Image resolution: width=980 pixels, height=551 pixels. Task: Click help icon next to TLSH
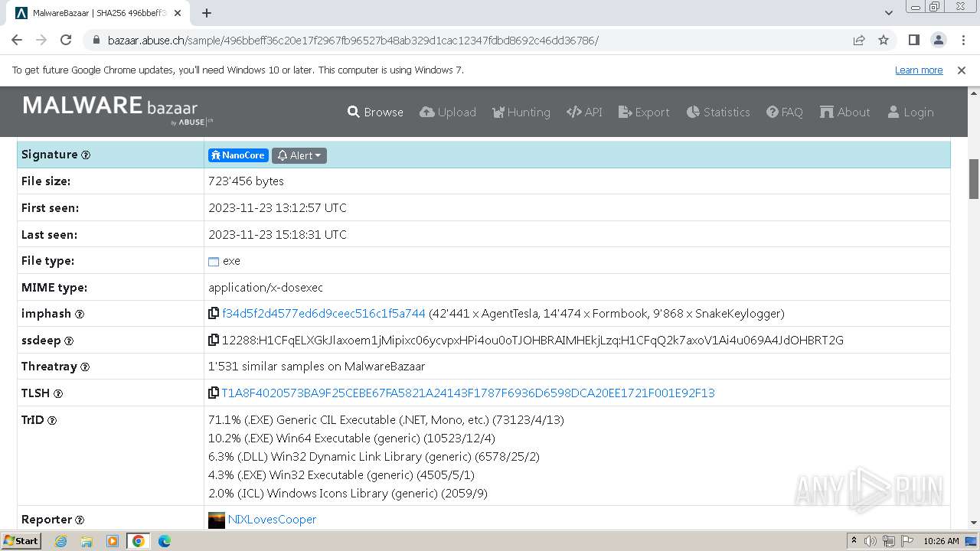[58, 393]
